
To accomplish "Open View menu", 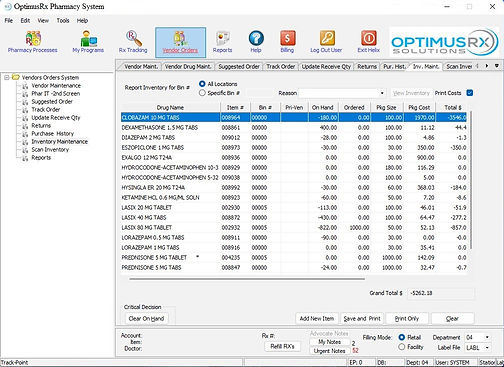I will pyautogui.click(x=43, y=21).
